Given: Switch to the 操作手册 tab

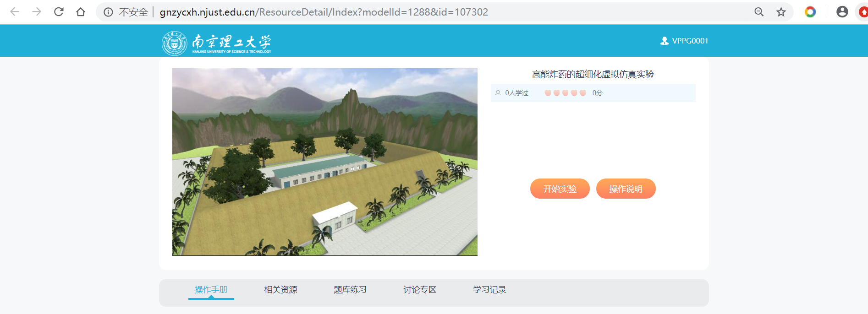Looking at the screenshot, I should [211, 290].
